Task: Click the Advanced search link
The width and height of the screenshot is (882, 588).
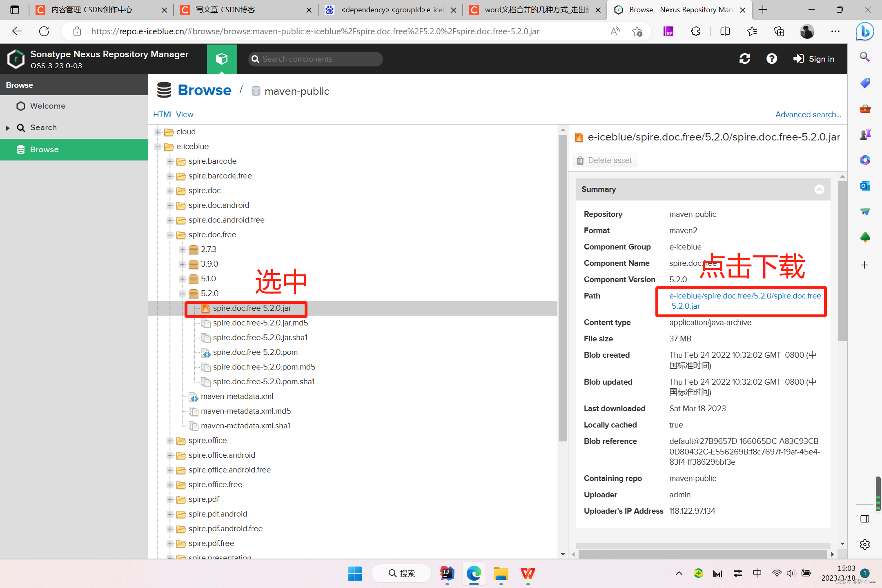Action: [x=808, y=114]
